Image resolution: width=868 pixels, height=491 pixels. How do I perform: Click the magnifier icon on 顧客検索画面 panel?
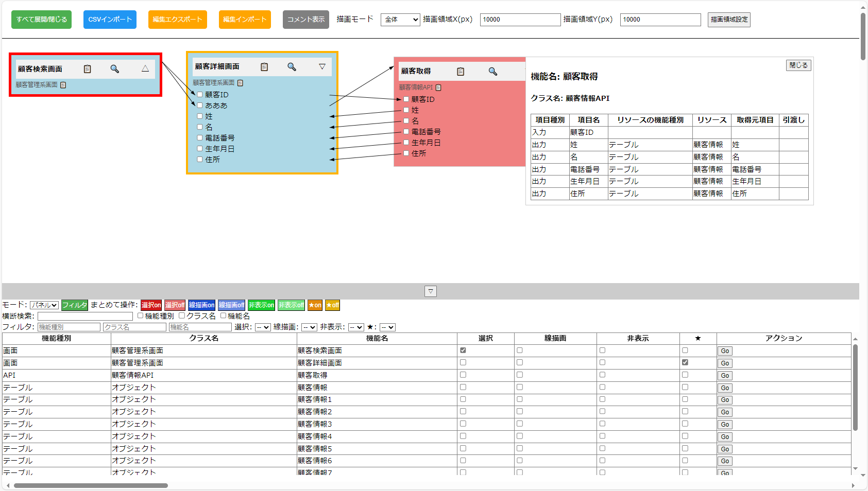pyautogui.click(x=115, y=68)
